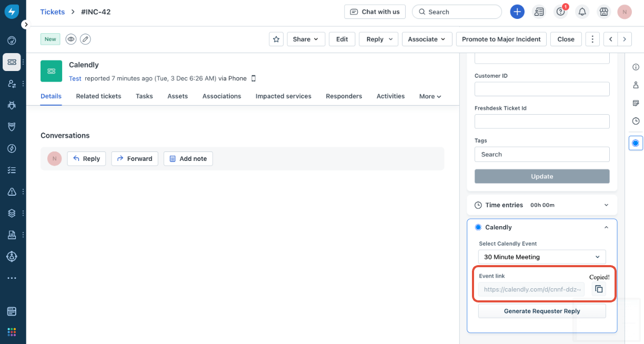Screen dimensions: 644x344
Task: Open the bug icon module in sidebar
Action: point(12,105)
